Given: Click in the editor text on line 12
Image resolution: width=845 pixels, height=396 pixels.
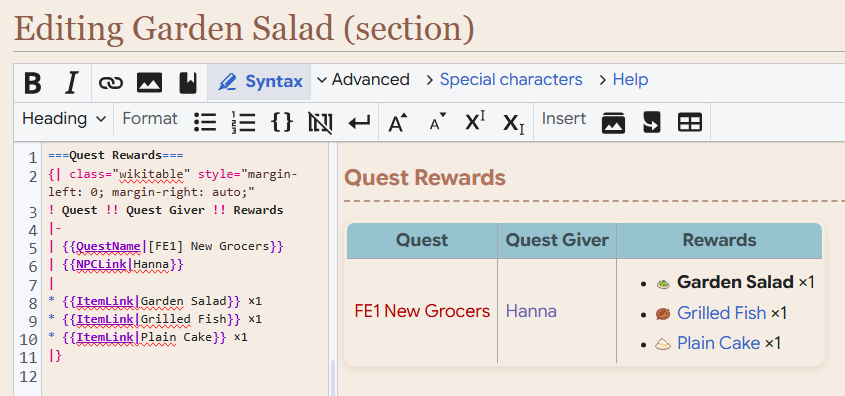Looking at the screenshot, I should click(185, 376).
